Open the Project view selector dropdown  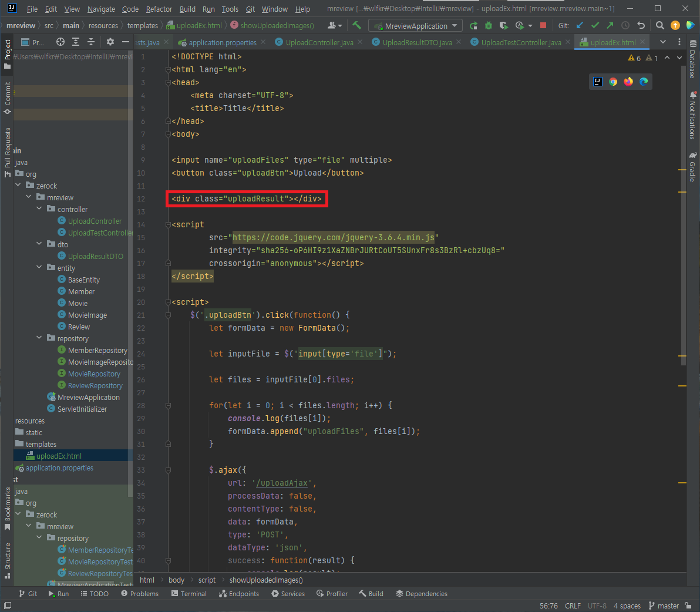point(33,42)
